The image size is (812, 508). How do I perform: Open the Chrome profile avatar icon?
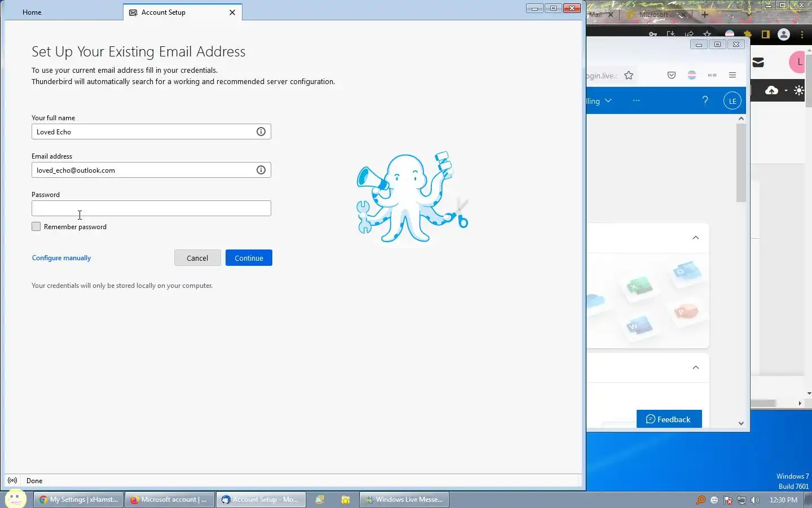coord(784,34)
